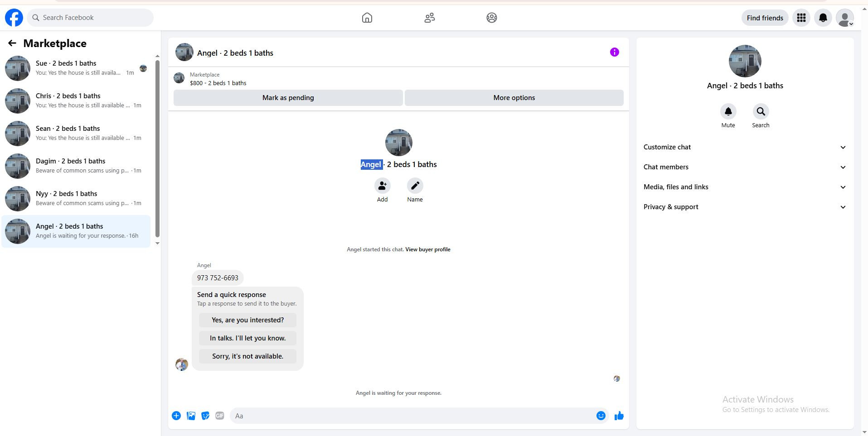Click Angel's avatar beside the message
The height and width of the screenshot is (436, 868).
pyautogui.click(x=182, y=364)
